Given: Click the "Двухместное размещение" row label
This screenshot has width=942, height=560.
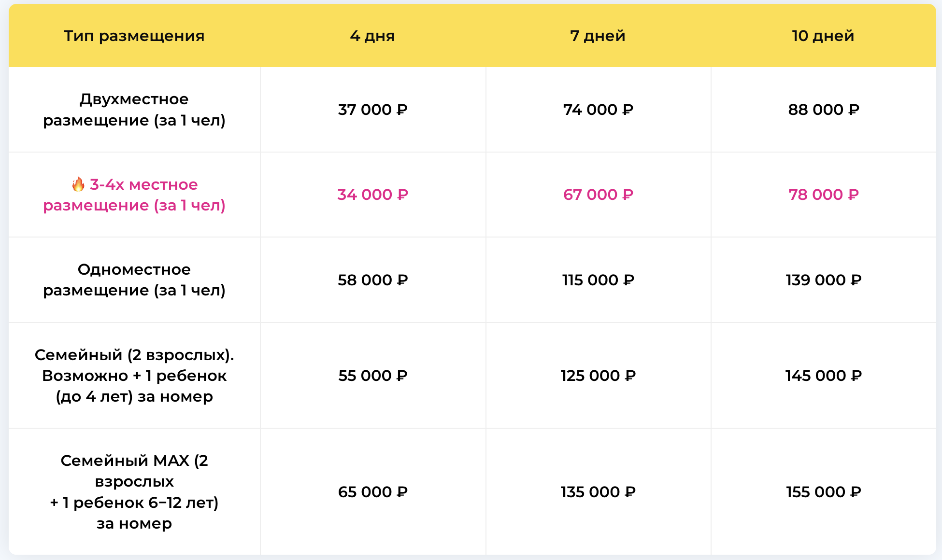Looking at the screenshot, I should (134, 110).
